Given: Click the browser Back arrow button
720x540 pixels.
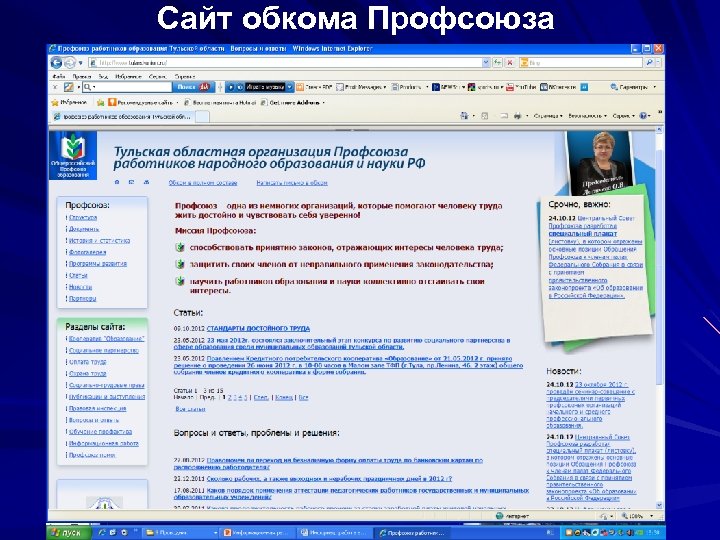Looking at the screenshot, I should click(56, 62).
